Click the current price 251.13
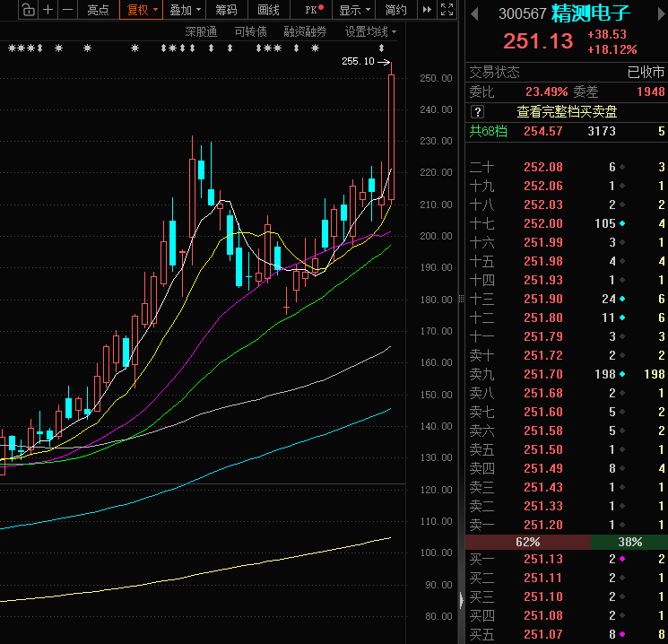This screenshot has width=668, height=644. pyautogui.click(x=538, y=41)
